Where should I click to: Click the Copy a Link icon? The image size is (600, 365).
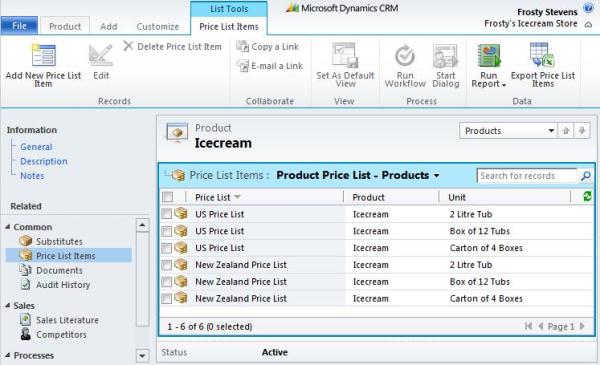pyautogui.click(x=243, y=46)
